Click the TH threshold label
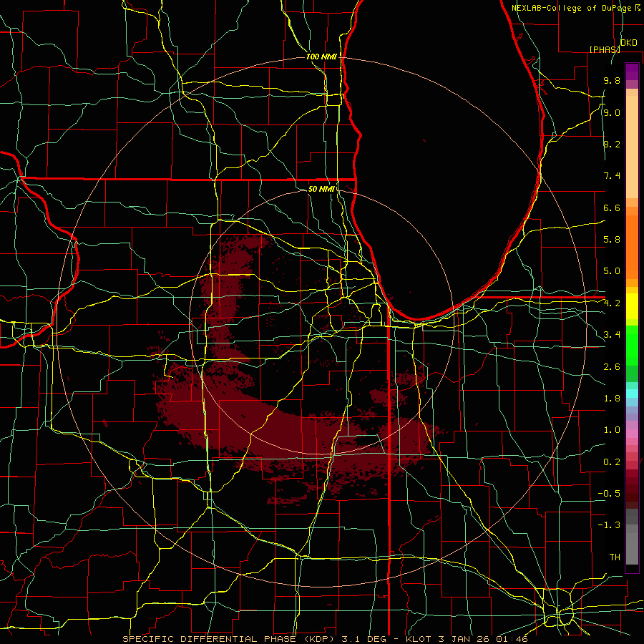The width and height of the screenshot is (644, 644). (615, 557)
